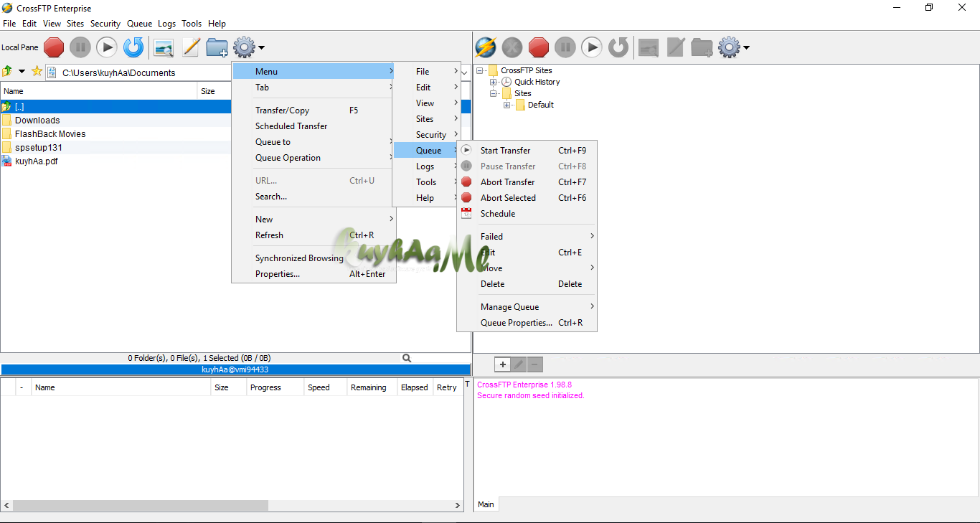Click the grayed disconnect X icon
This screenshot has width=980, height=523.
512,48
